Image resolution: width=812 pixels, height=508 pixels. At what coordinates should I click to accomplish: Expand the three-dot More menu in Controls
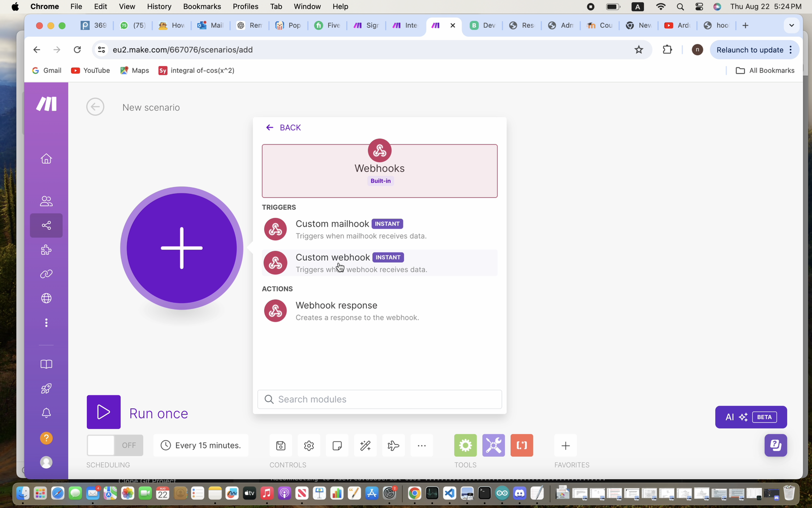pyautogui.click(x=422, y=445)
